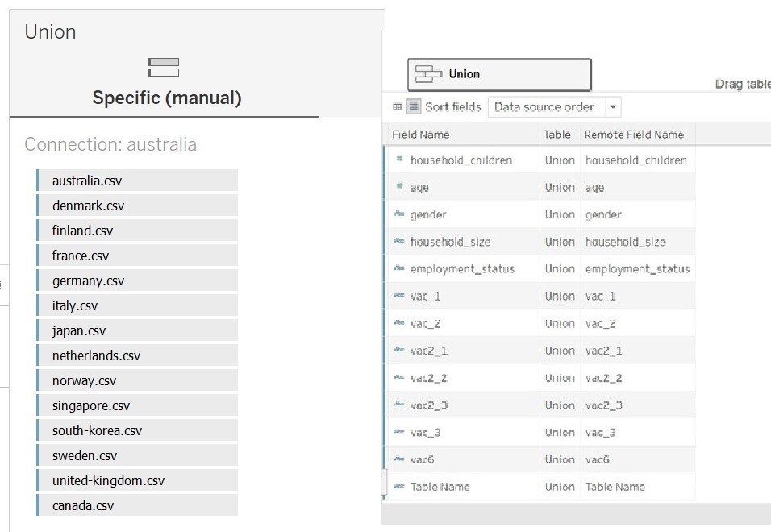Select the metadata list view icon
771x532 pixels.
coord(413,106)
